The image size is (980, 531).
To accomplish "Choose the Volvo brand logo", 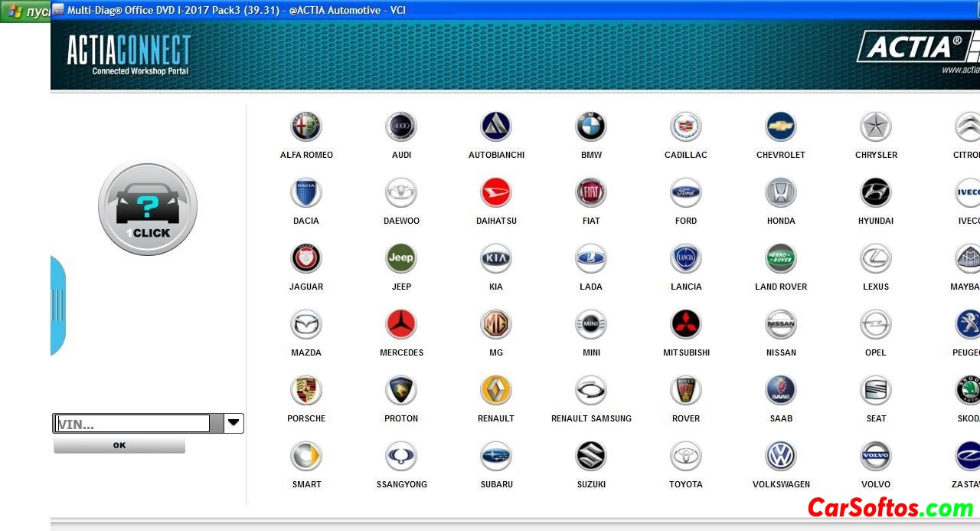I will pos(876,457).
